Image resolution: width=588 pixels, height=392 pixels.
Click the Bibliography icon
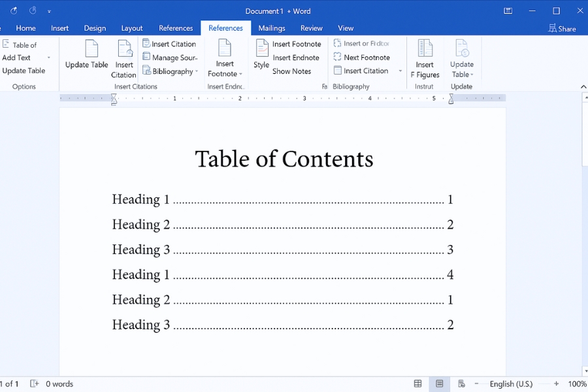point(169,71)
